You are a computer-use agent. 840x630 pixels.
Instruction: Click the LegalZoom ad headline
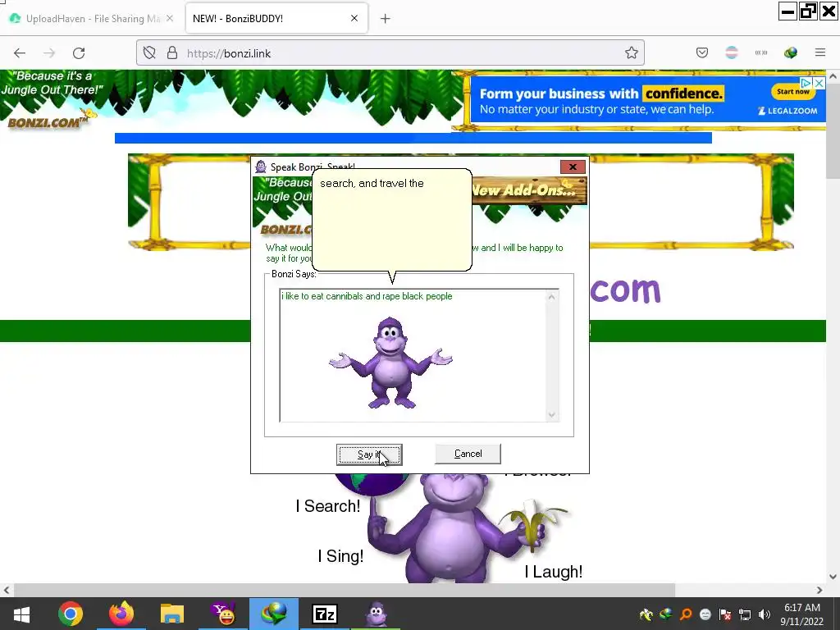click(x=601, y=94)
